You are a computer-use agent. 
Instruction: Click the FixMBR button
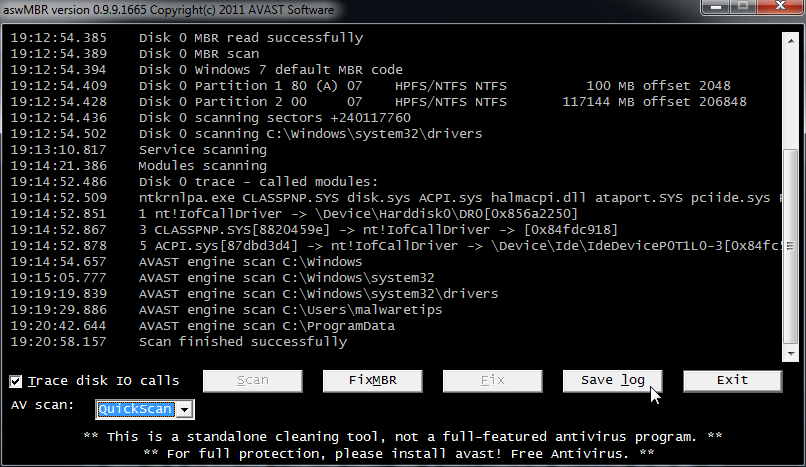click(373, 381)
